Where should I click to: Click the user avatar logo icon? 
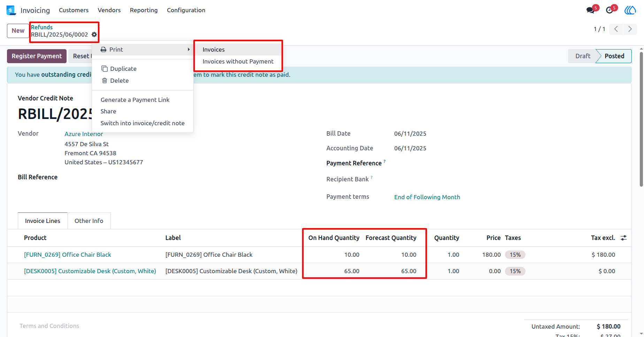[x=630, y=10]
